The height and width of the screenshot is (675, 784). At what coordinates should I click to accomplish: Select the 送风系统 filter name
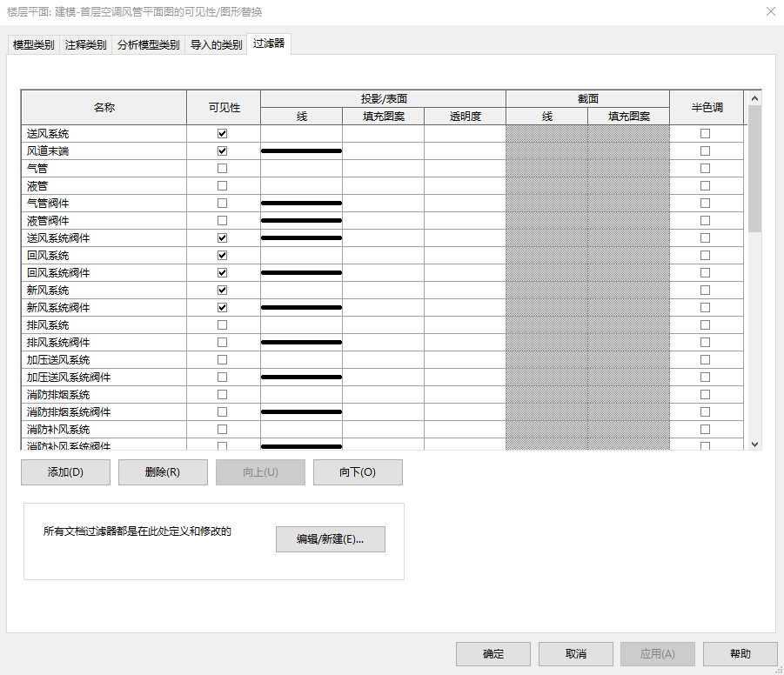pyautogui.click(x=48, y=133)
